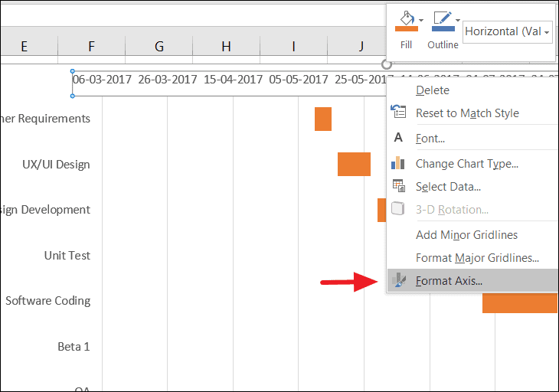Open the Outline color dropdown arrow

[x=458, y=20]
